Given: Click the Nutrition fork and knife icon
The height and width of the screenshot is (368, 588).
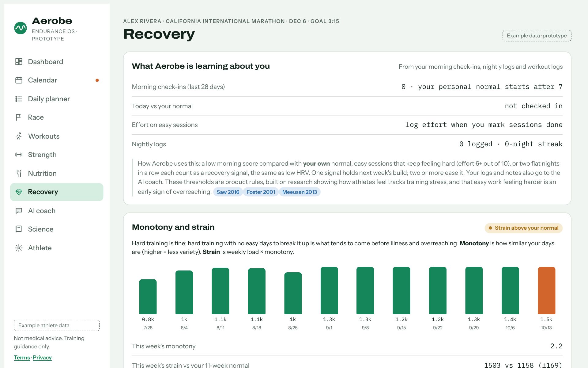Looking at the screenshot, I should pos(19,173).
